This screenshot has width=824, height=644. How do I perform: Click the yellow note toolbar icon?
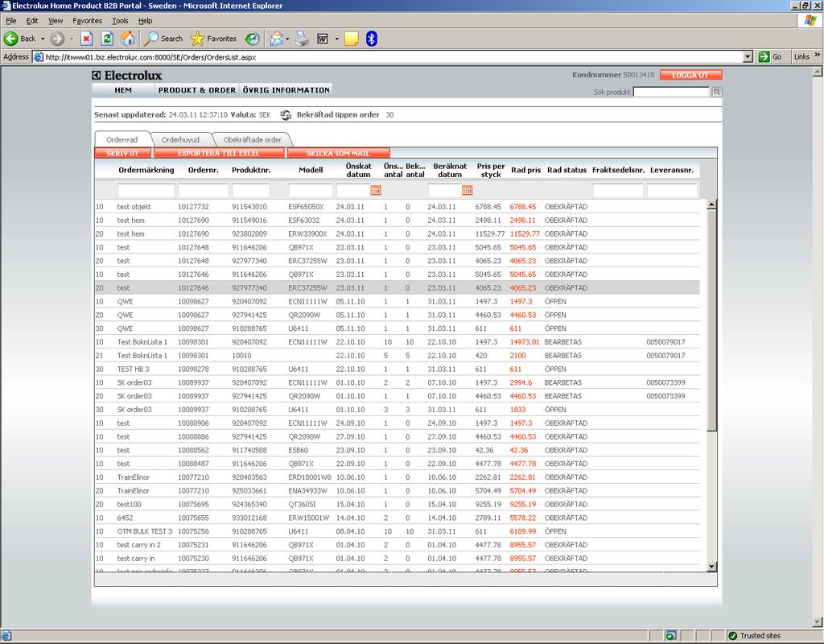click(x=352, y=39)
